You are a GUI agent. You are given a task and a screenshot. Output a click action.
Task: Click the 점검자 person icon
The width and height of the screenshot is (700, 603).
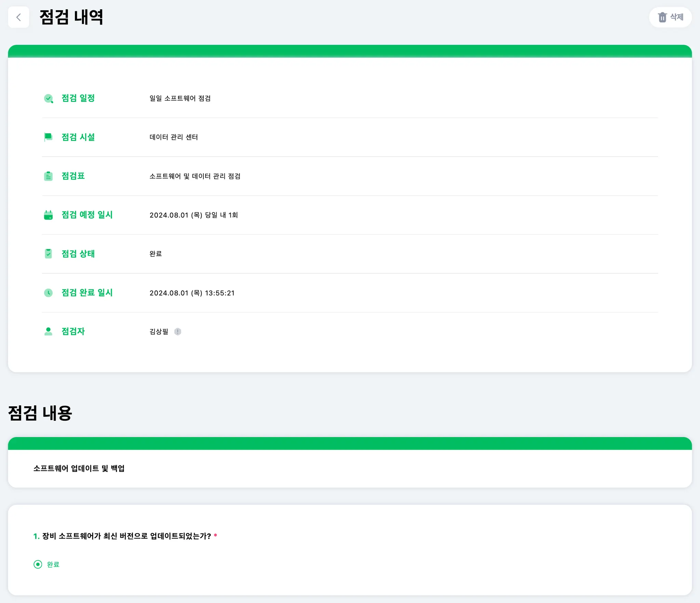pyautogui.click(x=48, y=331)
